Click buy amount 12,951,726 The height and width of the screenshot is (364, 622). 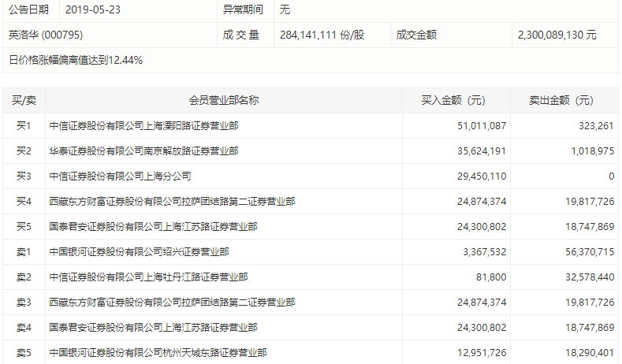click(x=482, y=352)
